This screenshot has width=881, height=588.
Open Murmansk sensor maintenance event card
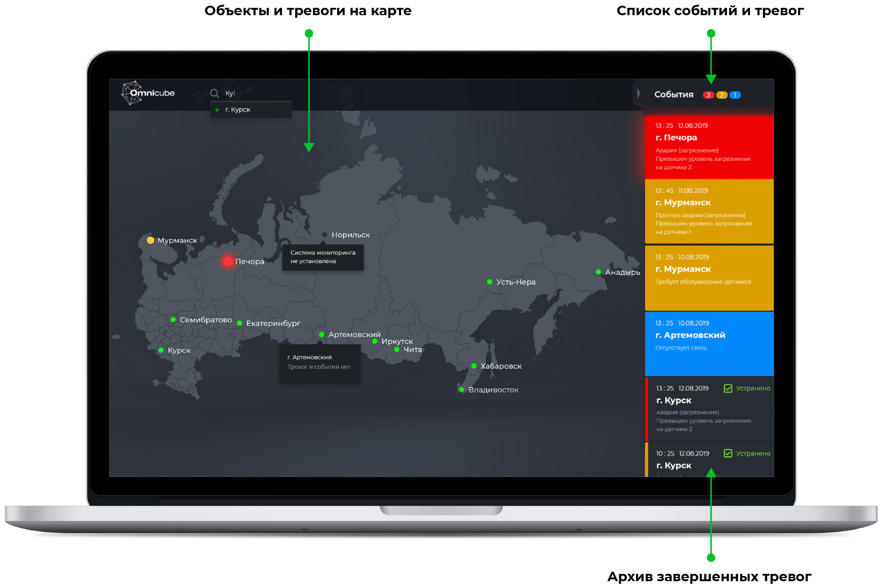tap(709, 278)
